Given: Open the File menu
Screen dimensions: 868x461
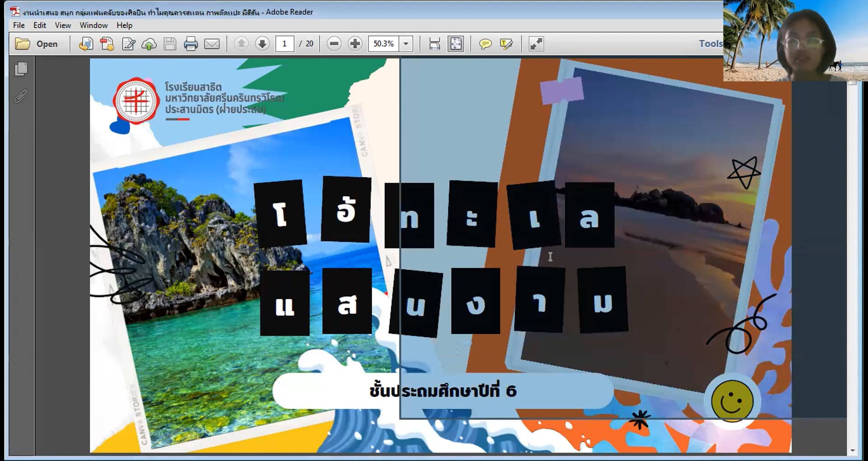Looking at the screenshot, I should coord(19,25).
